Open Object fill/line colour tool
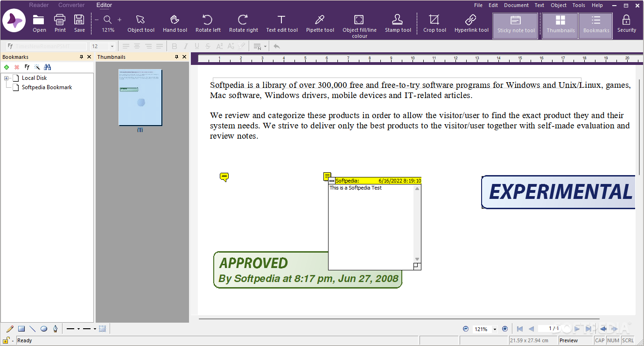Viewport: 644px width, 346px height. pyautogui.click(x=359, y=26)
